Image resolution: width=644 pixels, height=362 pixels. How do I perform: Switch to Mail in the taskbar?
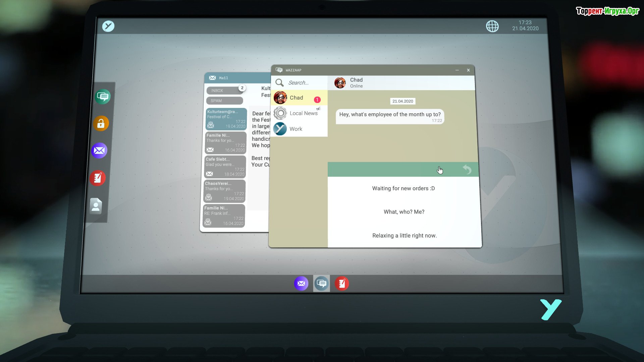coord(301,284)
